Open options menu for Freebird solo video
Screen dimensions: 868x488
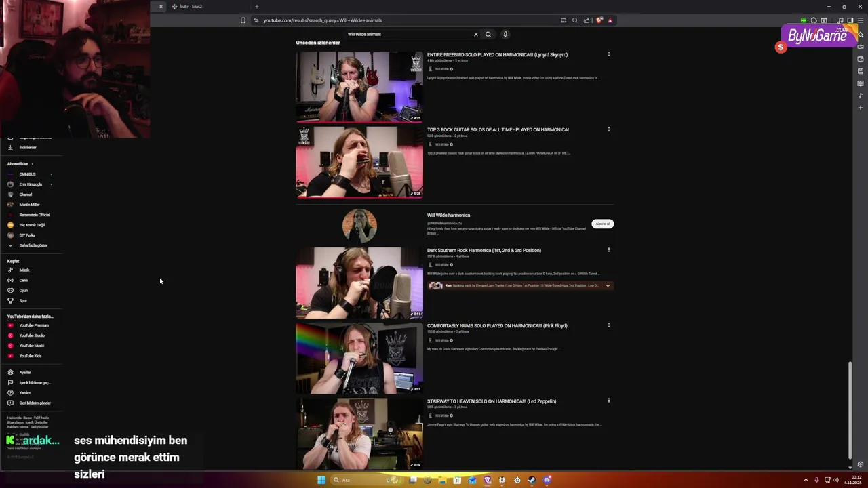(x=608, y=54)
